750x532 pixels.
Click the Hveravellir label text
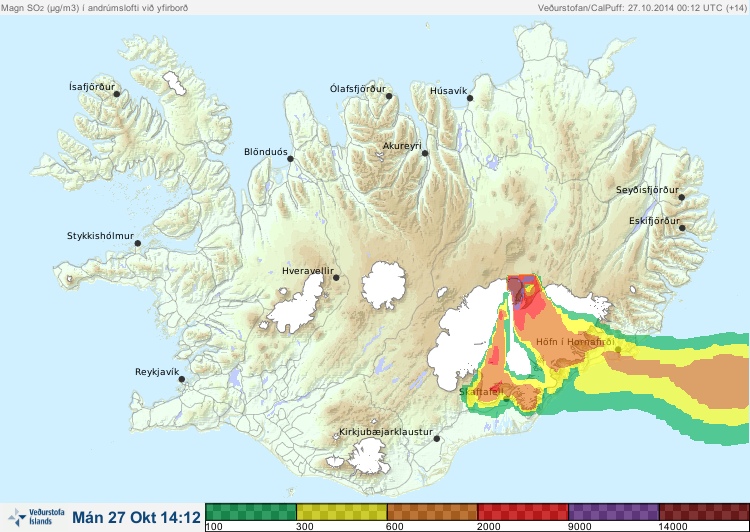click(x=308, y=271)
